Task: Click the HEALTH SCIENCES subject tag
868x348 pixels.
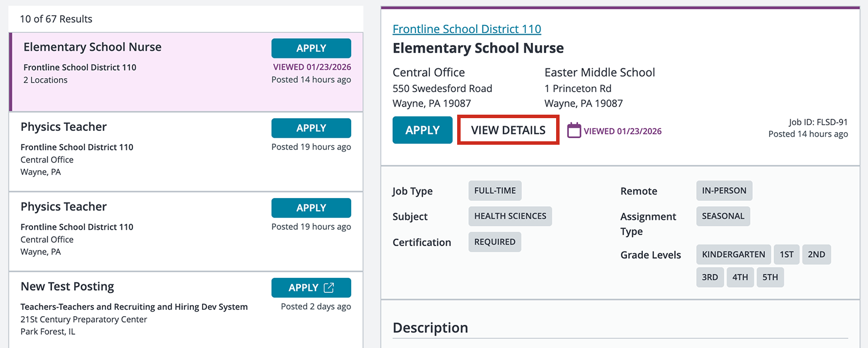Action: click(x=510, y=216)
